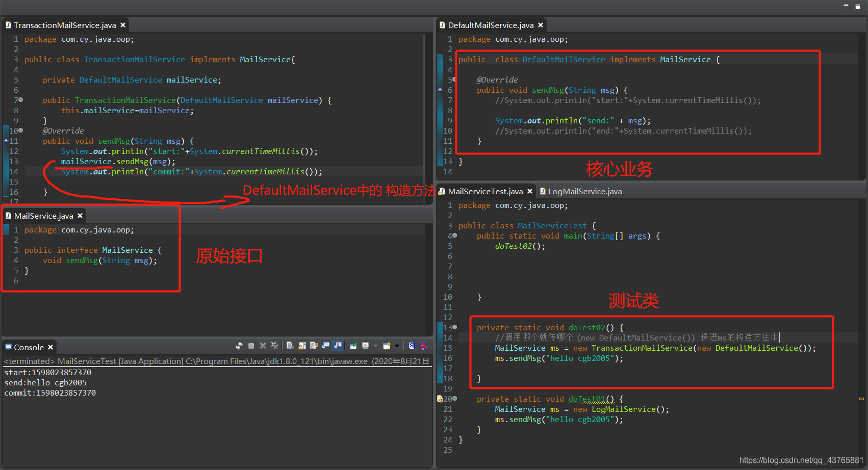Screen dimensions: 868x470
Task: Close TransactionMailService.java tab
Action: pos(123,25)
